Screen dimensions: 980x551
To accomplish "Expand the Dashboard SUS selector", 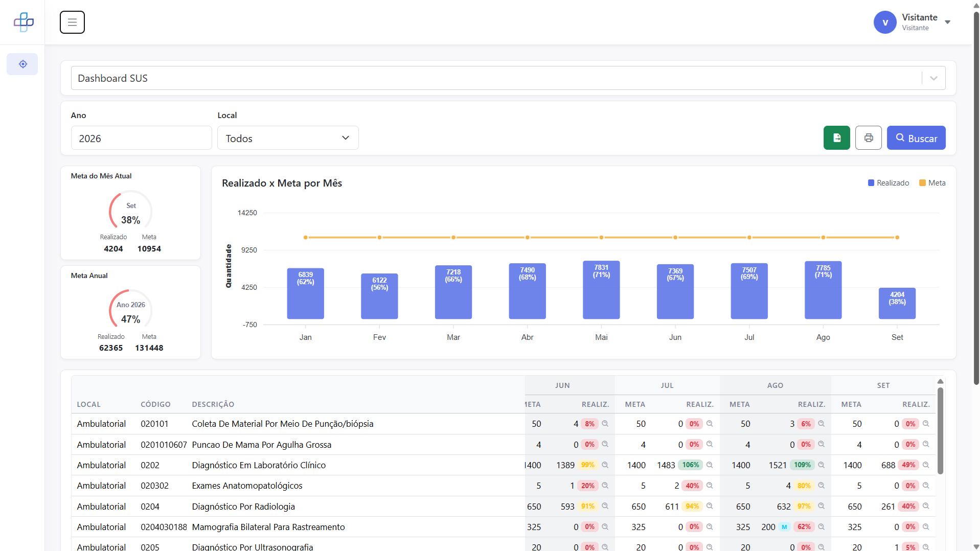I will pos(933,78).
